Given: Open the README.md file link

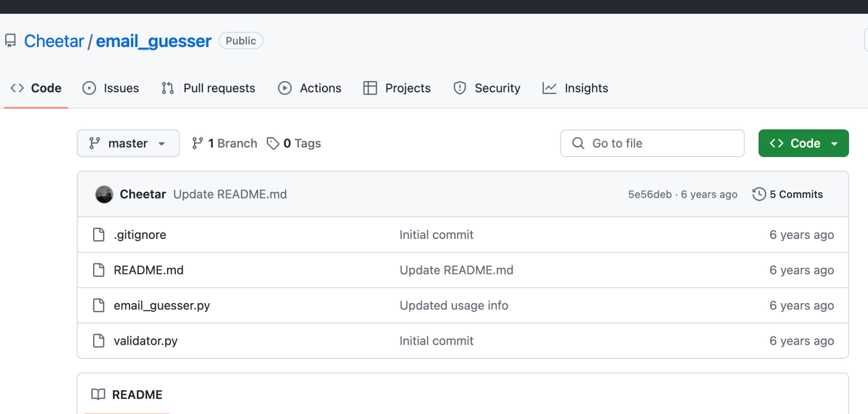Looking at the screenshot, I should click(x=149, y=270).
